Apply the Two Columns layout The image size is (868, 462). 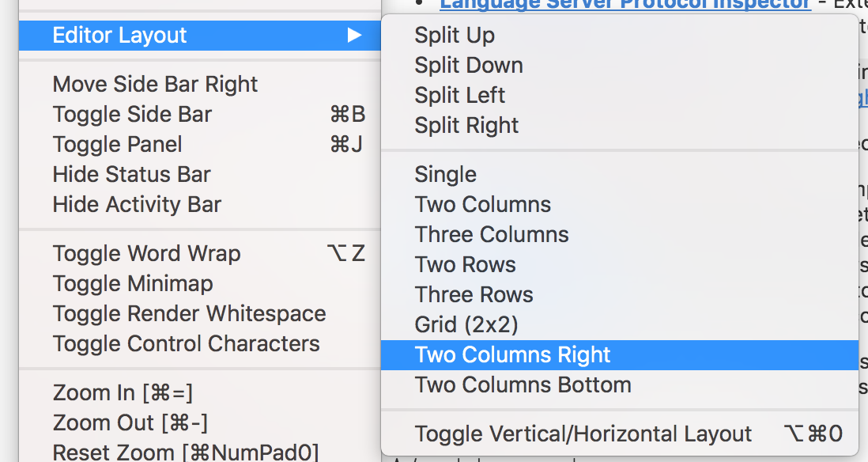tap(482, 204)
